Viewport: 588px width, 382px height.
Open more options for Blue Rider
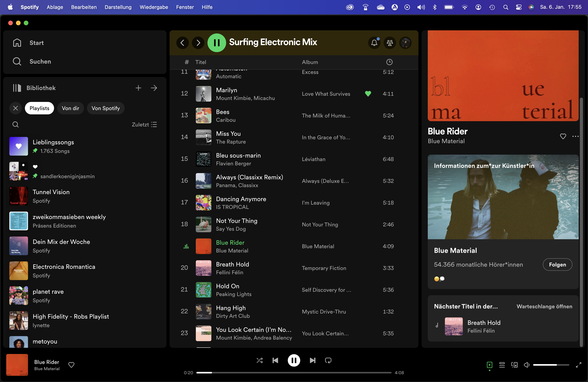[x=575, y=136]
